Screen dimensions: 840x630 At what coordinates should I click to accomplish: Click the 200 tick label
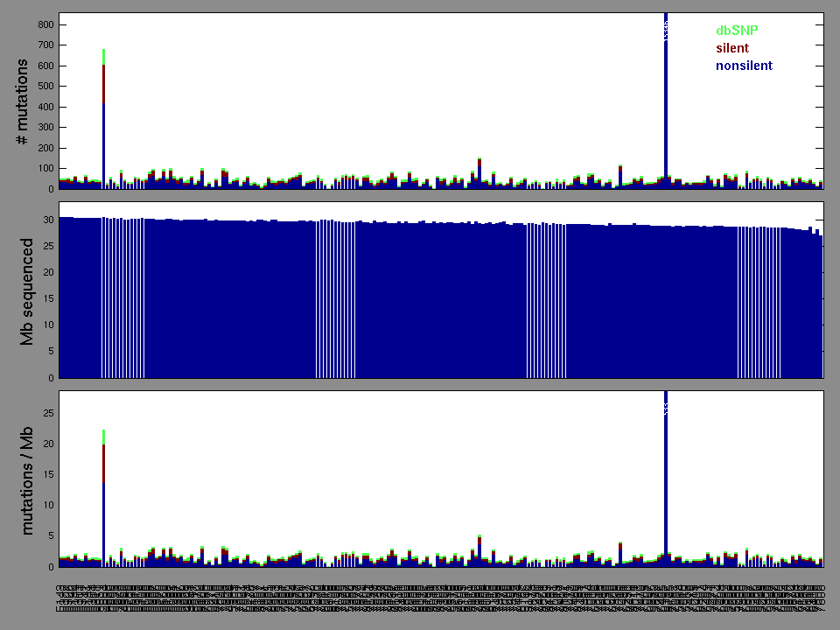(45, 148)
